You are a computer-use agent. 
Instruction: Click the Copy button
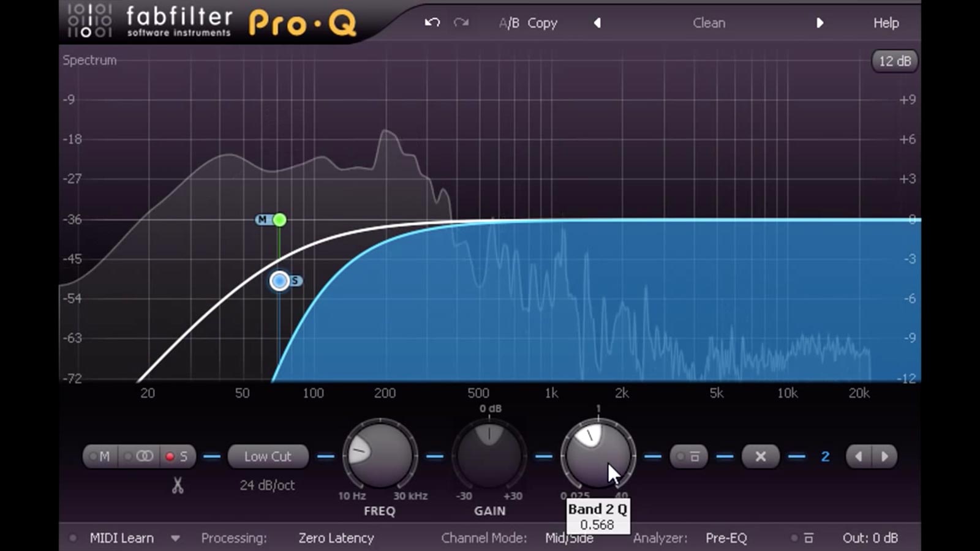pos(541,23)
